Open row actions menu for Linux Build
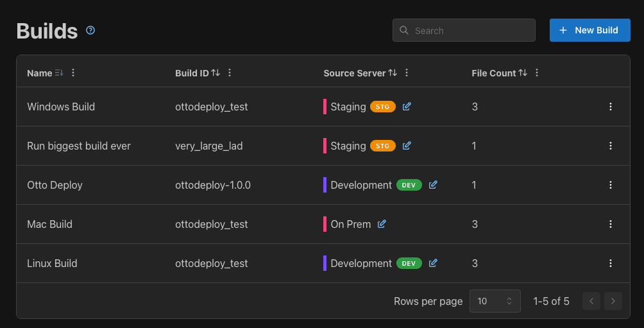Screen dimensions: 644x328 coord(611,263)
